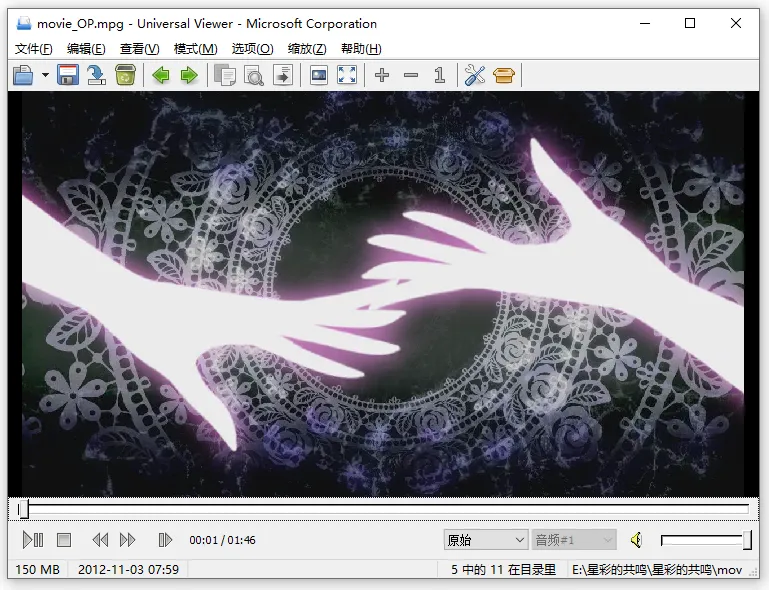
Task: Reset zoom to original size with the 1 icon
Action: pyautogui.click(x=440, y=76)
